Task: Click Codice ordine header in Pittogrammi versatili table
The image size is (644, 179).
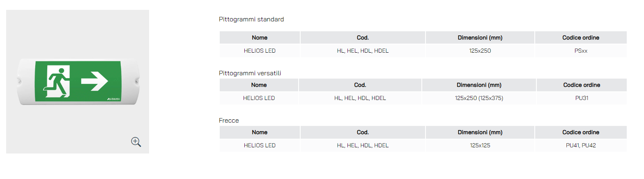Action: click(582, 85)
